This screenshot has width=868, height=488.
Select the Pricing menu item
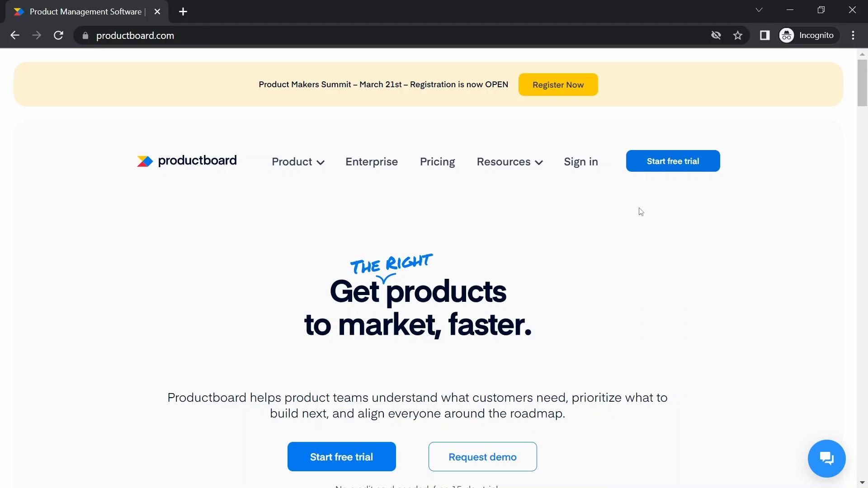tap(437, 161)
